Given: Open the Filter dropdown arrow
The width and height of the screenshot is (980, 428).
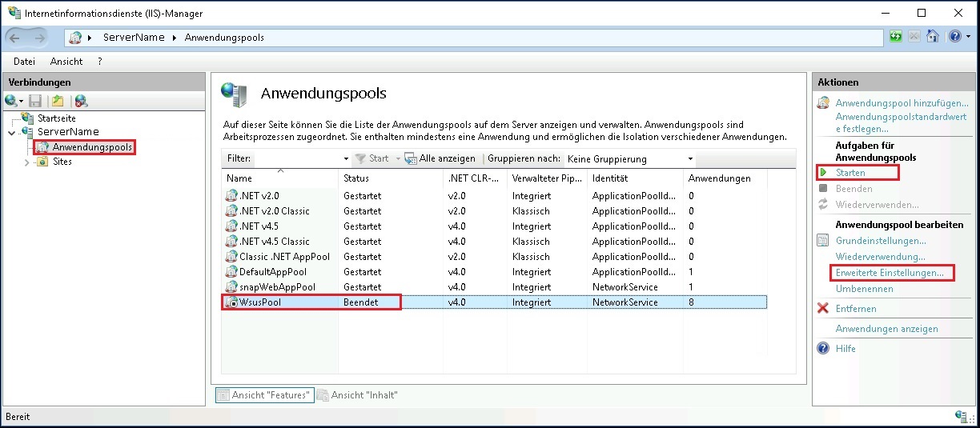Looking at the screenshot, I should click(346, 159).
